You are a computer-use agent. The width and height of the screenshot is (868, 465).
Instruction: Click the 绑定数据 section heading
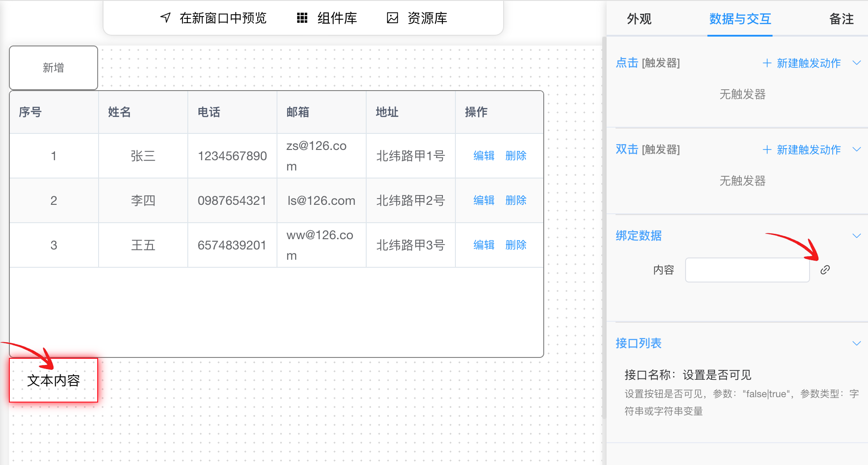[639, 236]
